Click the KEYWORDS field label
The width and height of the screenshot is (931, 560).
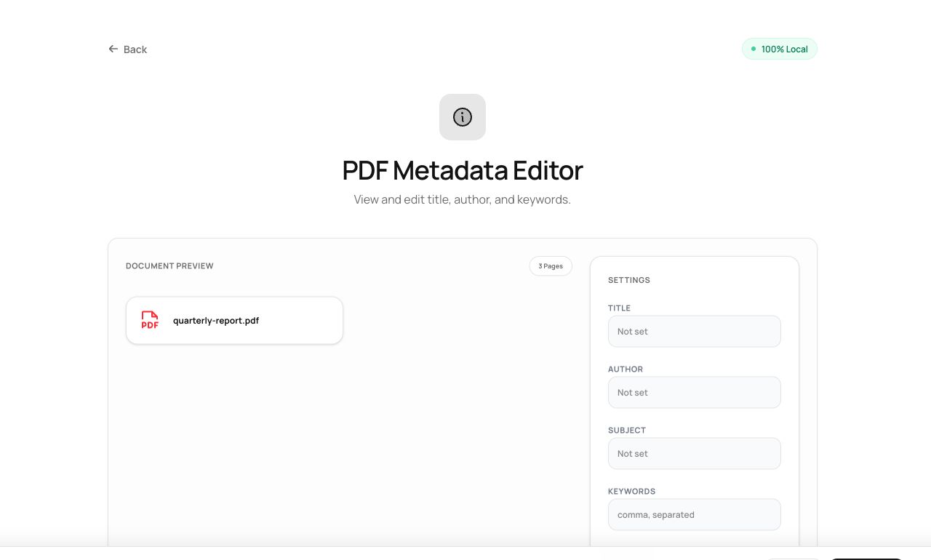pyautogui.click(x=631, y=491)
